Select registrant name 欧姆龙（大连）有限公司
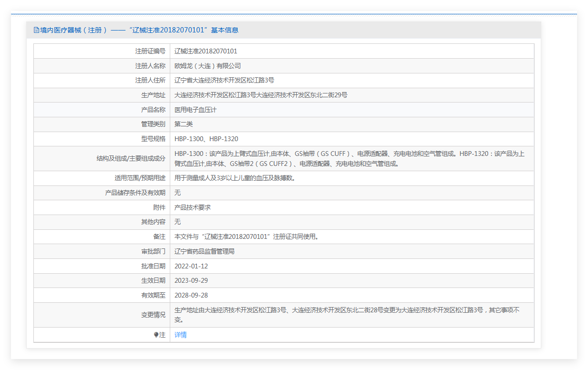The width and height of the screenshot is (588, 370). [207, 66]
